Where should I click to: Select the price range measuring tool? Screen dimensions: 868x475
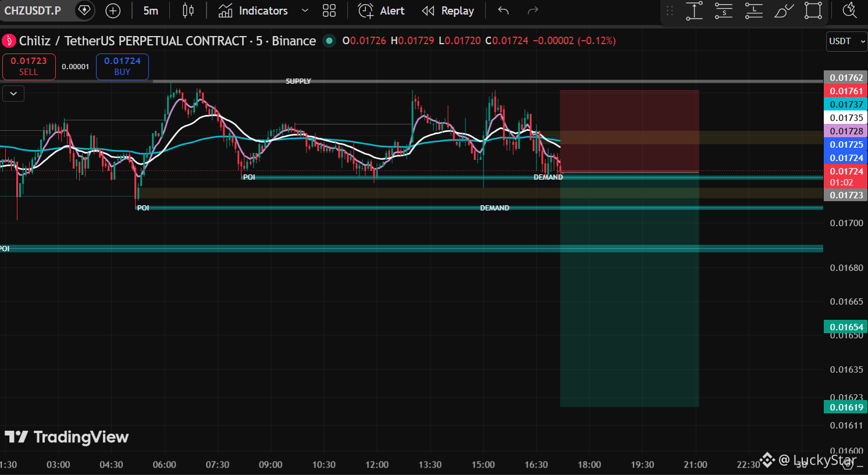point(694,10)
